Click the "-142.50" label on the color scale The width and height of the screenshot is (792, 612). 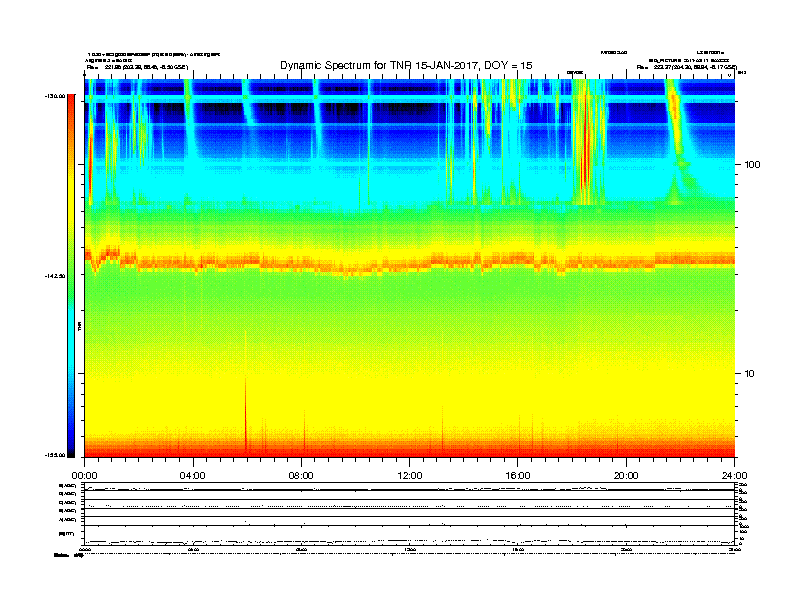coord(55,276)
